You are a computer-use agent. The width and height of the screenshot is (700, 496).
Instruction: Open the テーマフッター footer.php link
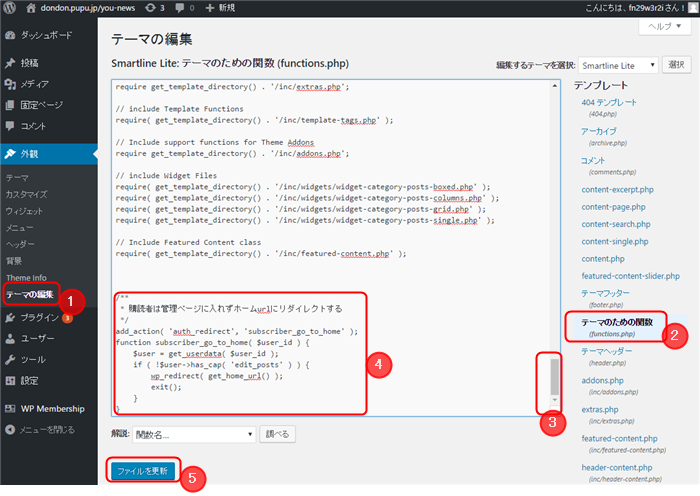(x=605, y=293)
